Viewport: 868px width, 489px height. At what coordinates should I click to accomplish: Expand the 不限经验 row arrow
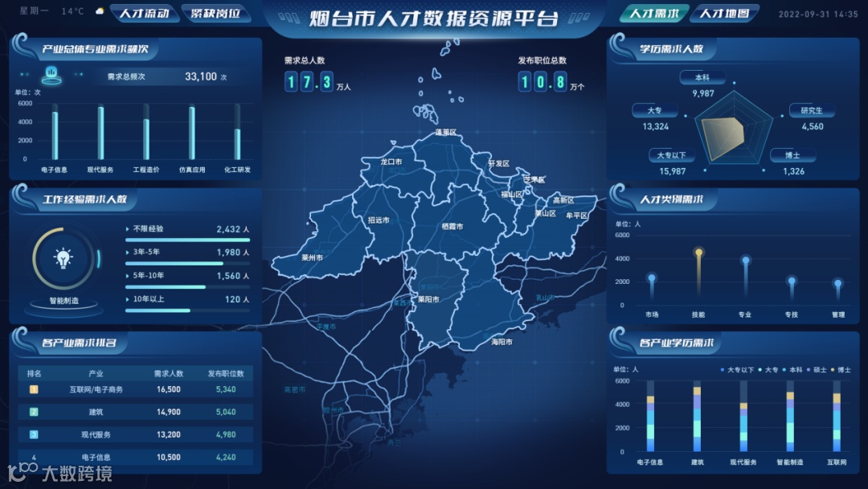pos(127,228)
